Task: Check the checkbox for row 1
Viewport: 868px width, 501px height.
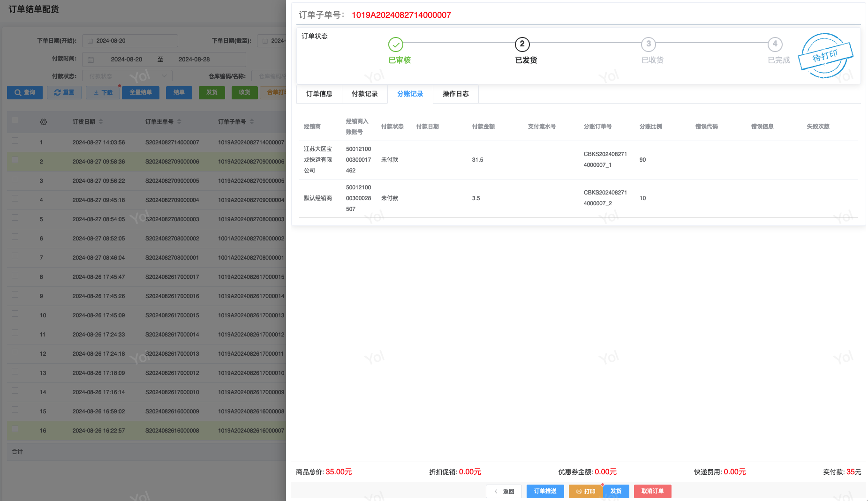Action: click(15, 141)
